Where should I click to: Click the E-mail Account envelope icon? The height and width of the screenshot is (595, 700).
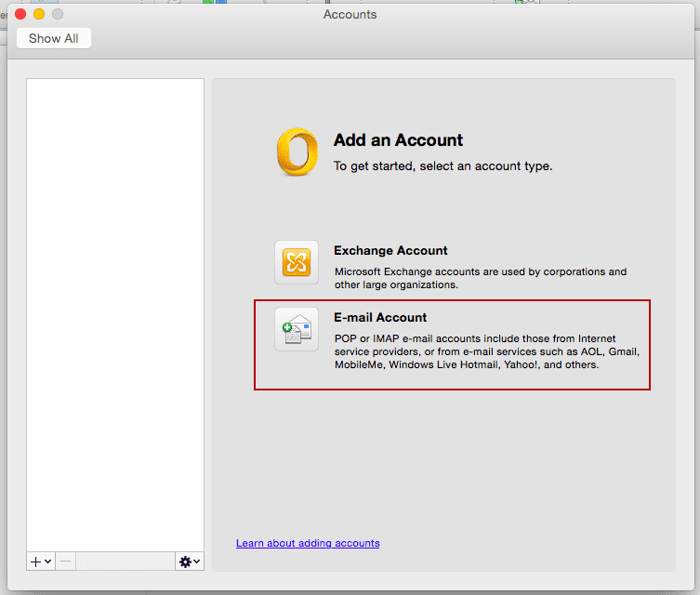coord(297,329)
